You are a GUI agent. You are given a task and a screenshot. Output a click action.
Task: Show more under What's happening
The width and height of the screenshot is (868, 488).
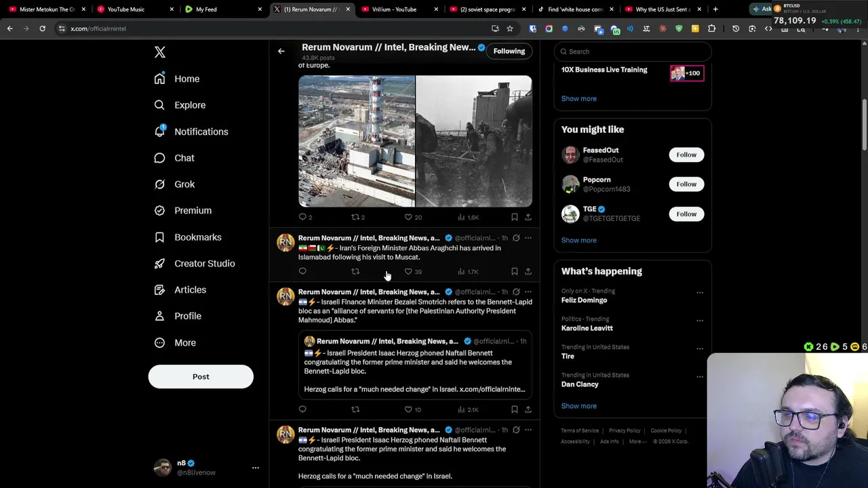(579, 406)
